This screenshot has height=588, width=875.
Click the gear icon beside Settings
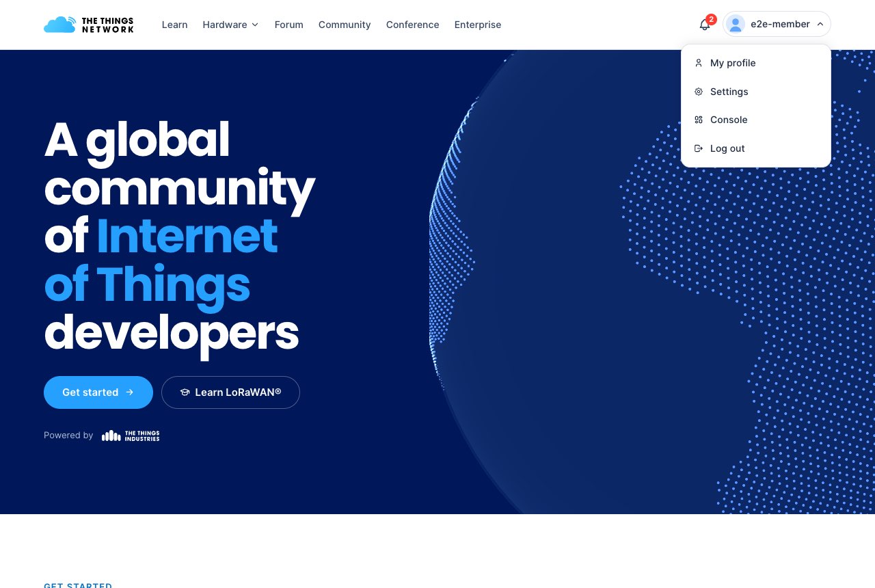point(699,92)
